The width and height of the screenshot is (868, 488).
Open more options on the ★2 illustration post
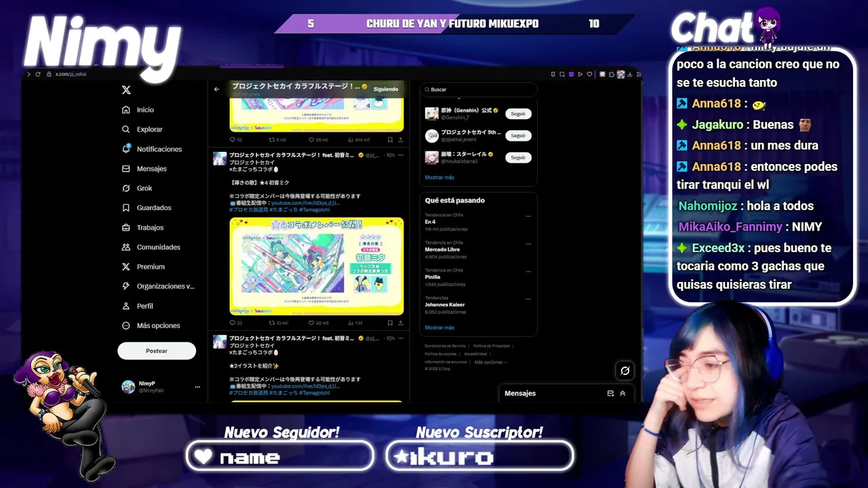(x=401, y=338)
